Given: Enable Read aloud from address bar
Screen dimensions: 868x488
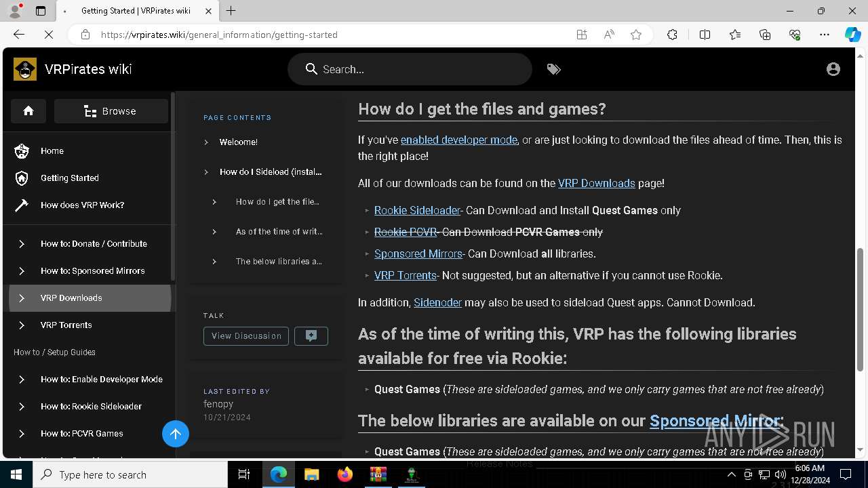Looking at the screenshot, I should coord(609,35).
